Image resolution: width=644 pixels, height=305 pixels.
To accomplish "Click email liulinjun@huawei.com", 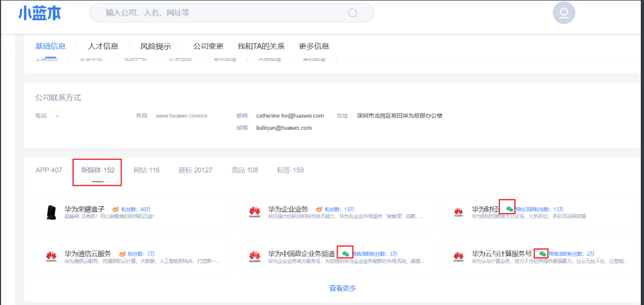I will tap(284, 128).
